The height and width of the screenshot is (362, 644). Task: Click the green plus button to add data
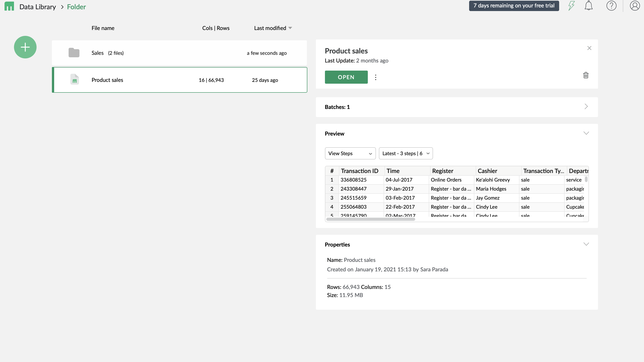(x=25, y=47)
